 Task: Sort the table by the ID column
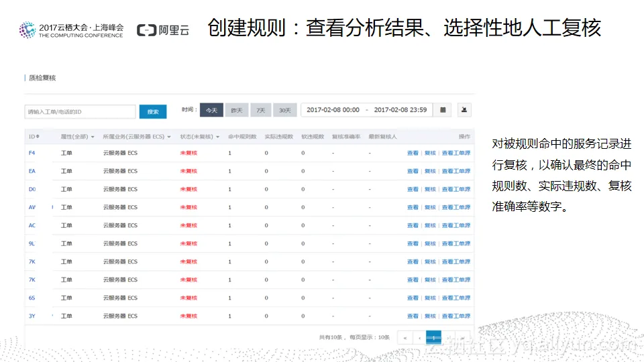click(34, 137)
